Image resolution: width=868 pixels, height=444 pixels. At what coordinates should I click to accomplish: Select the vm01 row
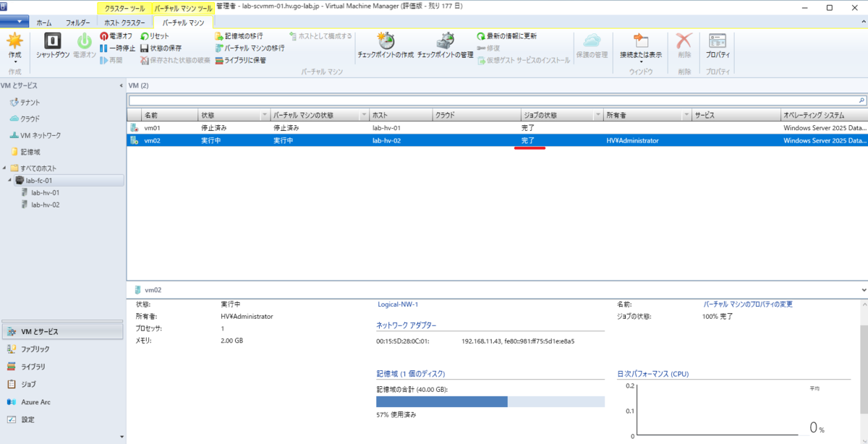point(497,128)
